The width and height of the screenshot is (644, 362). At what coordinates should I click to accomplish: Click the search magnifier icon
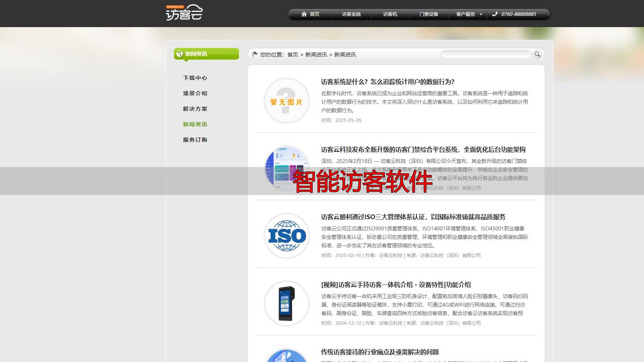(x=537, y=54)
